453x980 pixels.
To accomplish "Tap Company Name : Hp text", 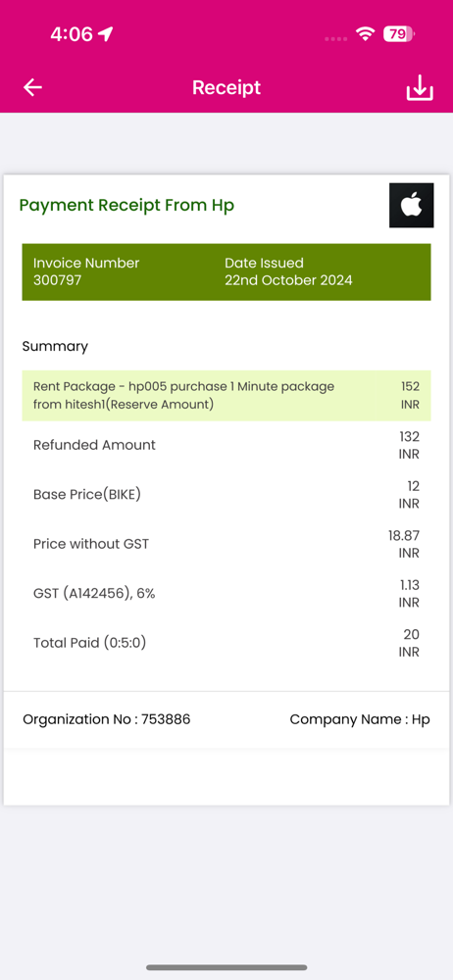I will pyautogui.click(x=360, y=719).
